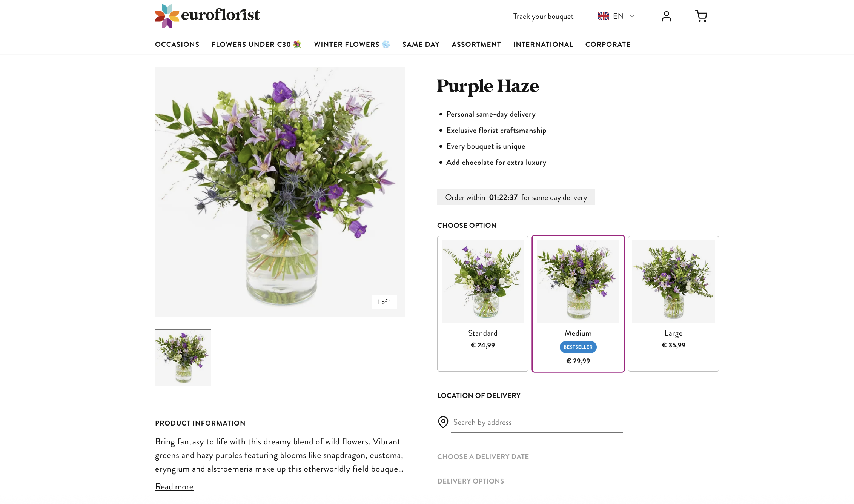This screenshot has width=854, height=504.
Task: Go to Same Day menu
Action: pos(421,45)
